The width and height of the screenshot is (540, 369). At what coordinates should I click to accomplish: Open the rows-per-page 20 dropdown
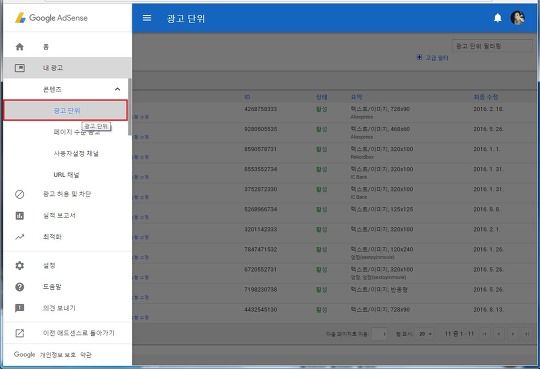(x=425, y=334)
